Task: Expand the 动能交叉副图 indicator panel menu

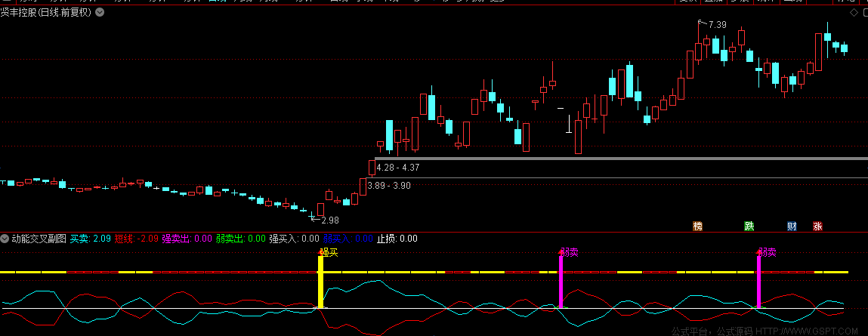Action: pyautogui.click(x=5, y=239)
